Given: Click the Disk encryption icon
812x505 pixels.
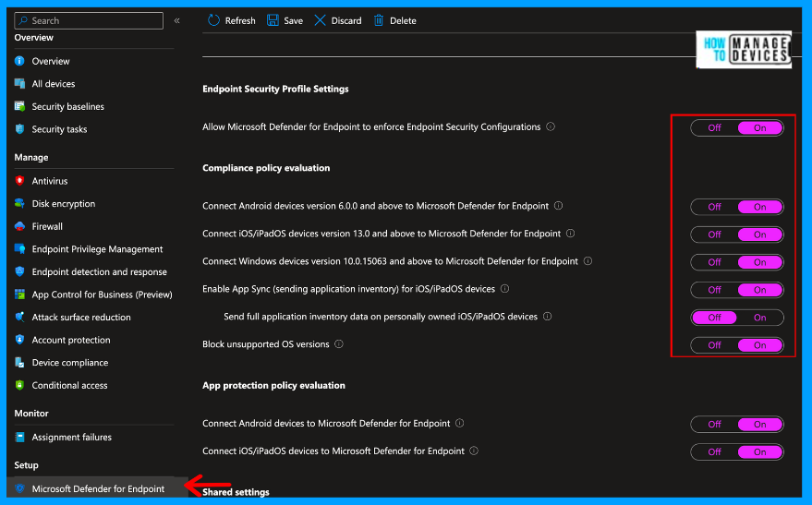Looking at the screenshot, I should [19, 204].
